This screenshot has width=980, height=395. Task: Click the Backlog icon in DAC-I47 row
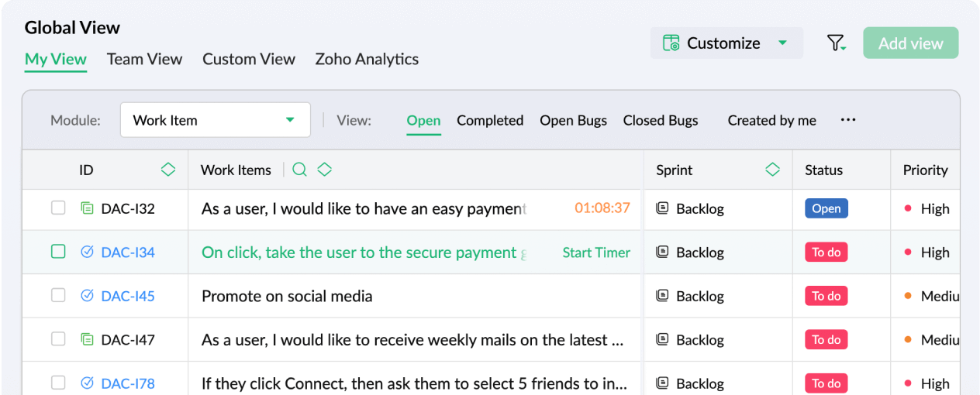tap(662, 339)
